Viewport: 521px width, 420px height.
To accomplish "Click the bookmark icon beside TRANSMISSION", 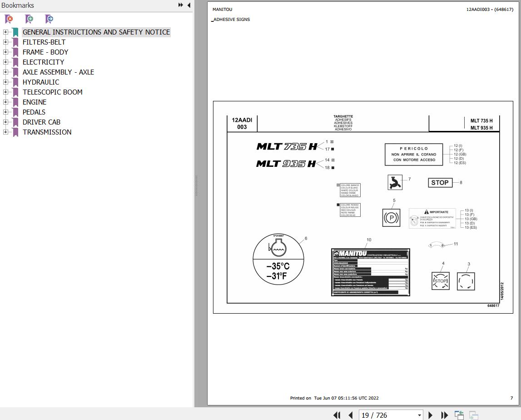I will coord(15,132).
